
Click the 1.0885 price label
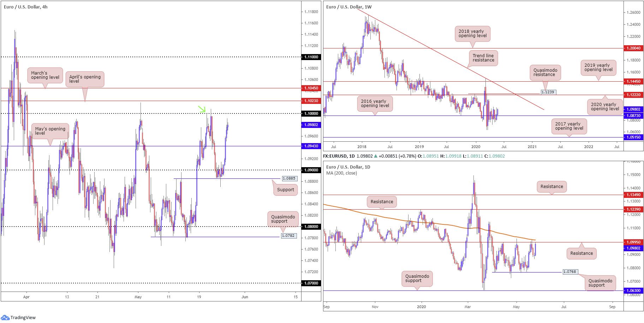(289, 178)
